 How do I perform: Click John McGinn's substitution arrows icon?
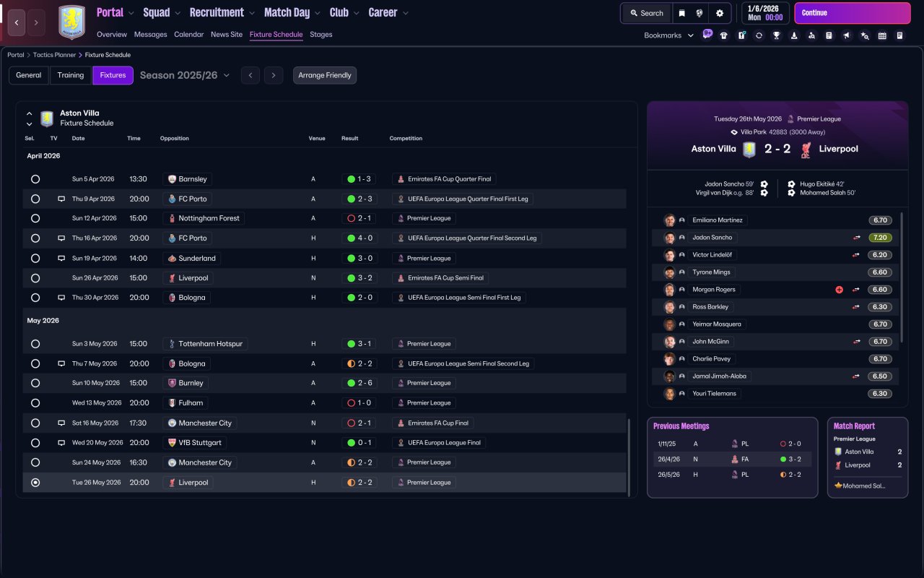[856, 342]
